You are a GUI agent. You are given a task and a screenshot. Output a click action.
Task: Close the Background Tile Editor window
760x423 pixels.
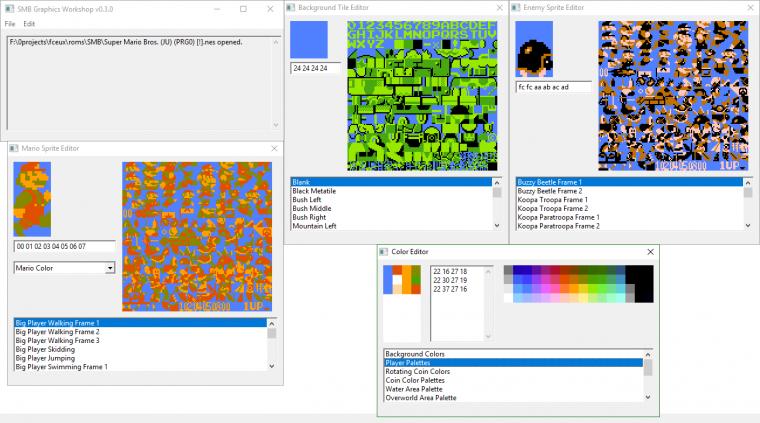(x=500, y=8)
